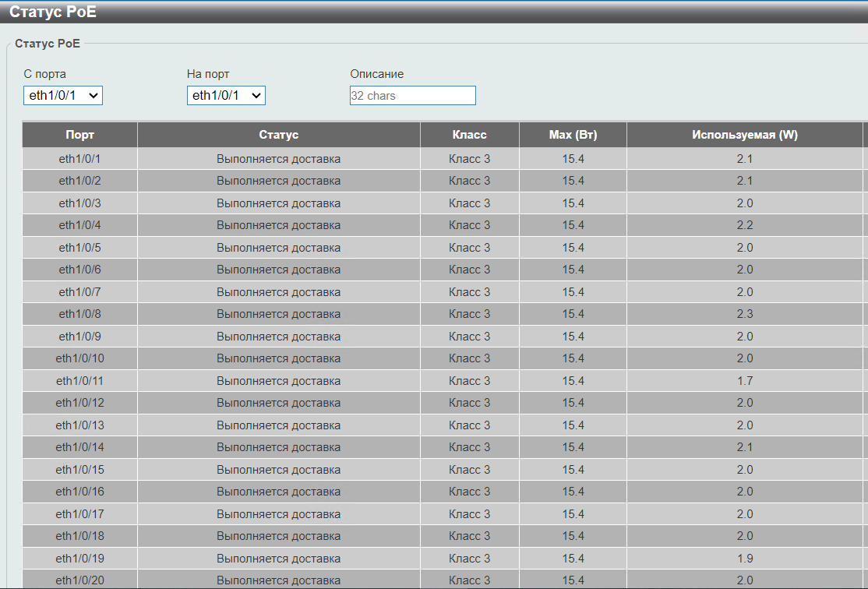868x589 pixels.
Task: Click used power value 1.7 for eth1/0/11
Action: click(x=744, y=381)
